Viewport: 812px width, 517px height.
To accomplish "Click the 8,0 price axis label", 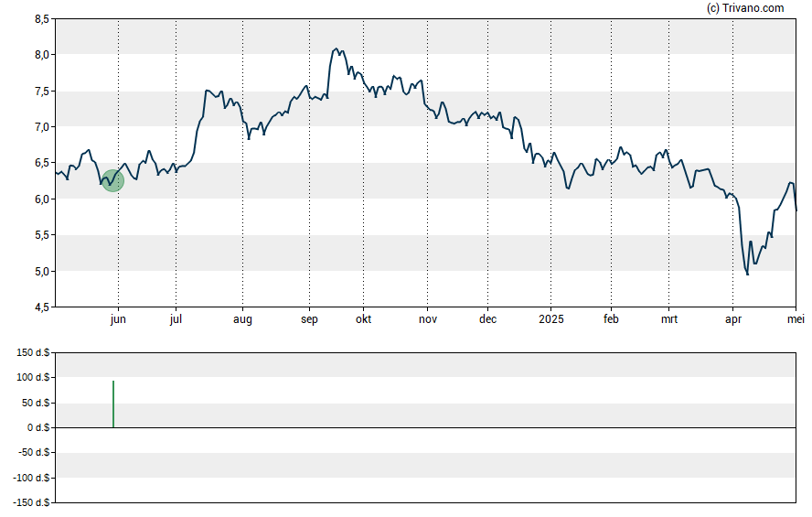I will point(42,55).
